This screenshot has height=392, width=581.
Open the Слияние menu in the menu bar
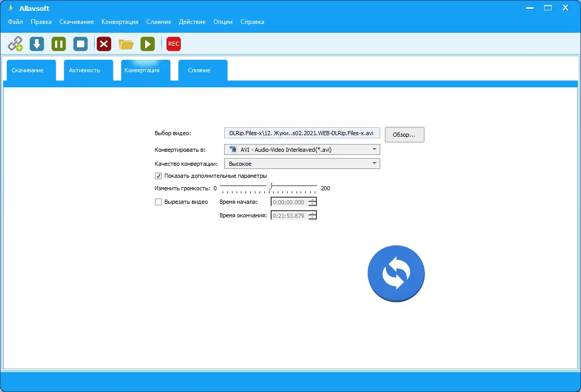click(x=159, y=22)
